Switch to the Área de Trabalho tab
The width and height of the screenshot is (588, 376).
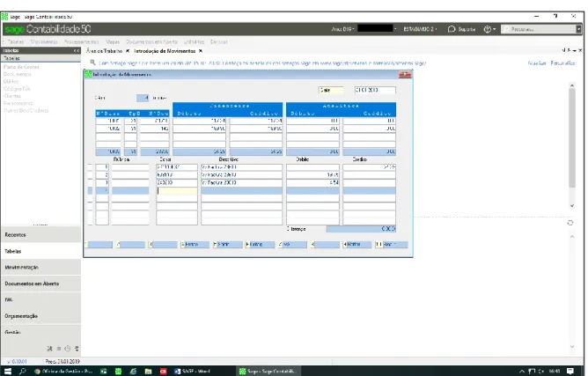(x=104, y=51)
